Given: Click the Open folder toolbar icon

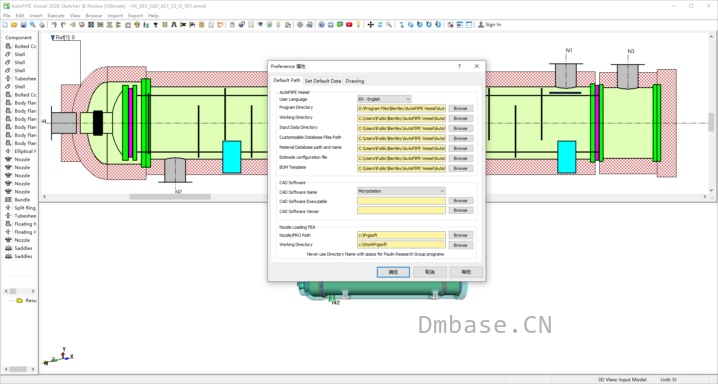Looking at the screenshot, I should (14, 25).
